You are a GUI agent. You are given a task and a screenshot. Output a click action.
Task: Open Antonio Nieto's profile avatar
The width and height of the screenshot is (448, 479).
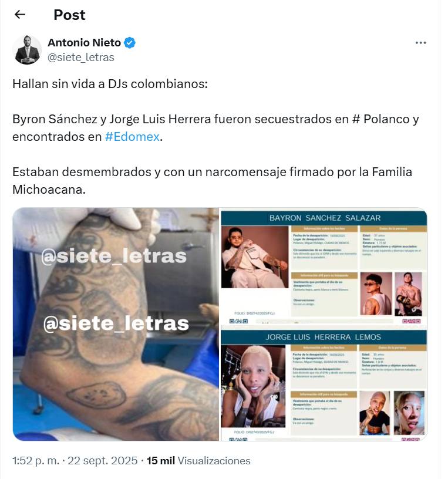coord(27,49)
